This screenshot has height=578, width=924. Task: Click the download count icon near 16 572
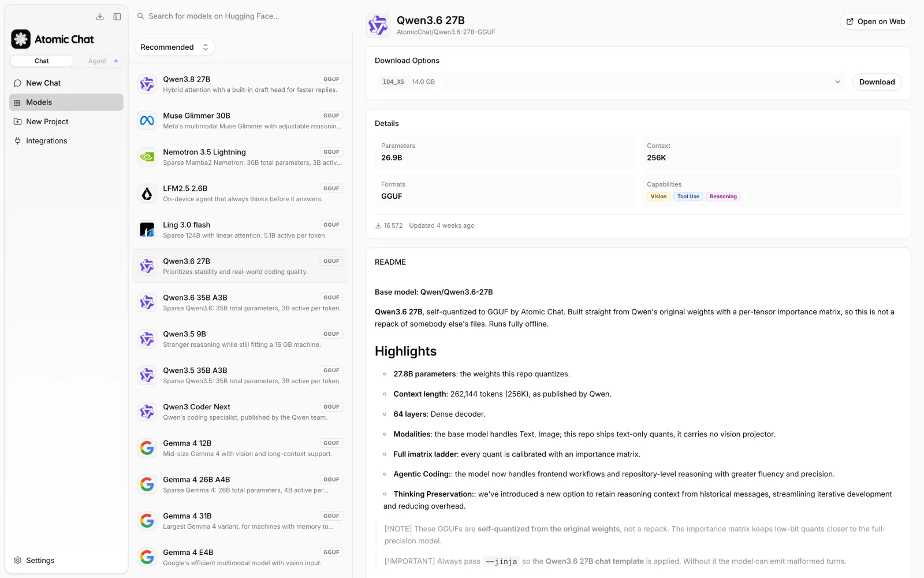pyautogui.click(x=378, y=226)
